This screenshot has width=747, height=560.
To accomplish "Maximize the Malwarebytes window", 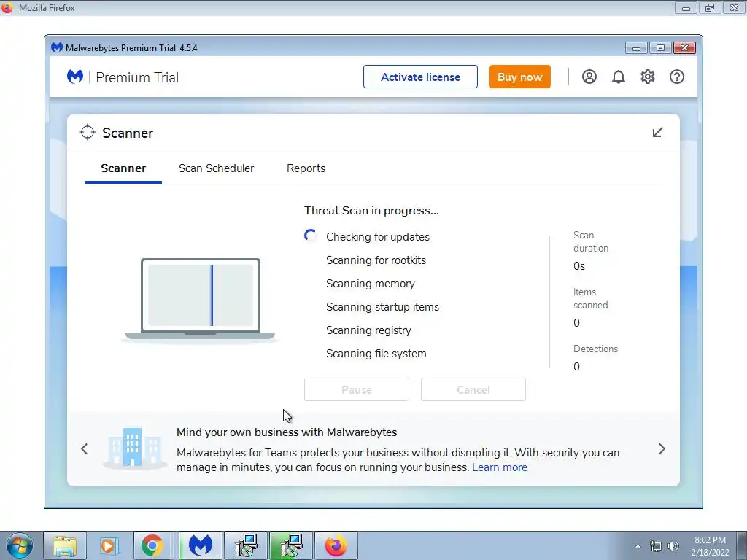I will 660,47.
